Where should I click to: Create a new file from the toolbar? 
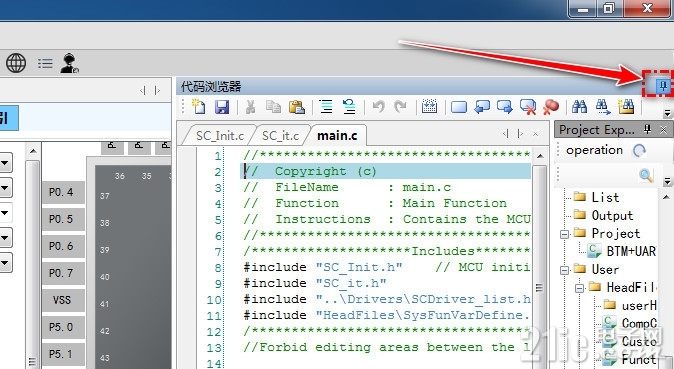199,107
